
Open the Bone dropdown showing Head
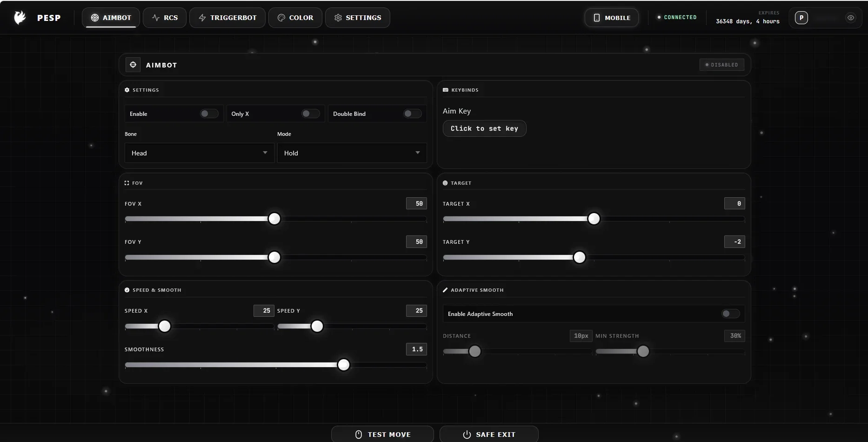[199, 153]
